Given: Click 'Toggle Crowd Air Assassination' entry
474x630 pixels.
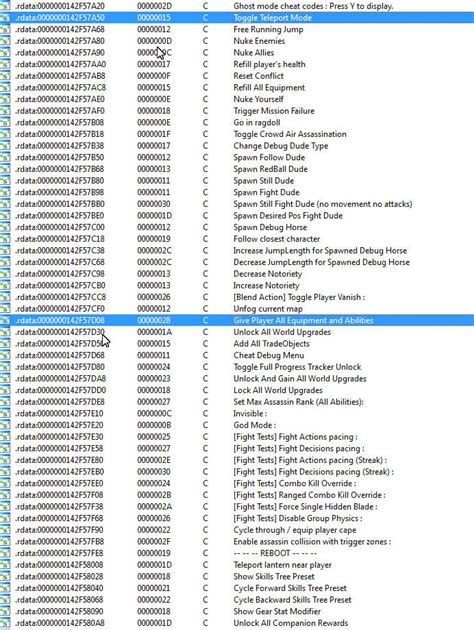Looking at the screenshot, I should coord(290,134).
